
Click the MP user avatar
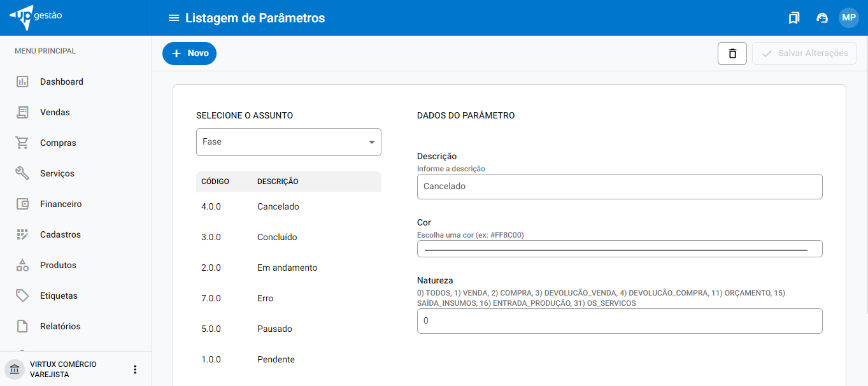coord(848,18)
